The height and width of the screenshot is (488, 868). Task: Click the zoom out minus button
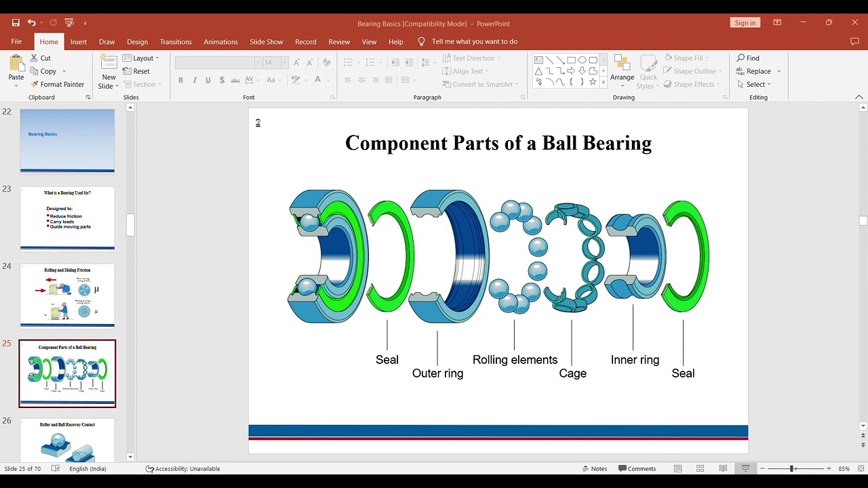click(762, 468)
